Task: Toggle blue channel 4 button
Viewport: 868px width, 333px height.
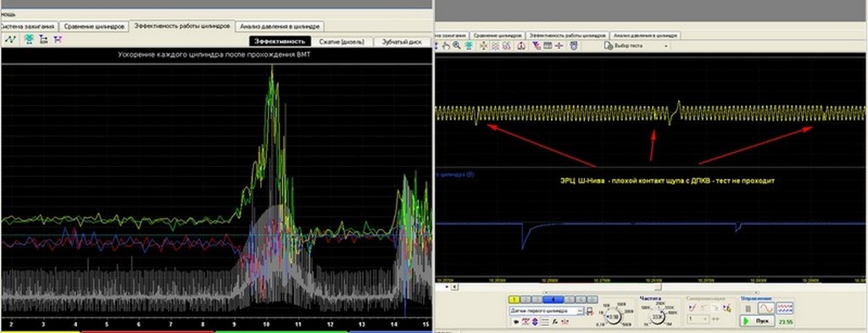Action: pos(553,299)
